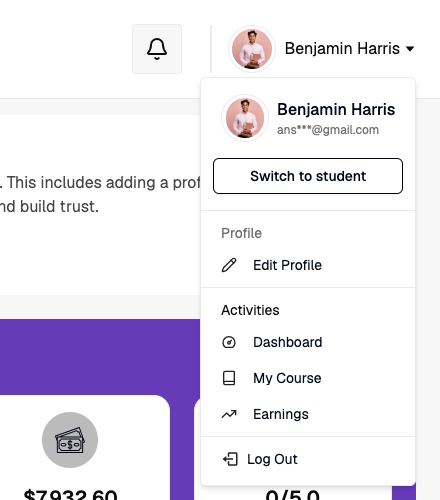Click the Profile section label
Screen dimensions: 440x500
242,233
